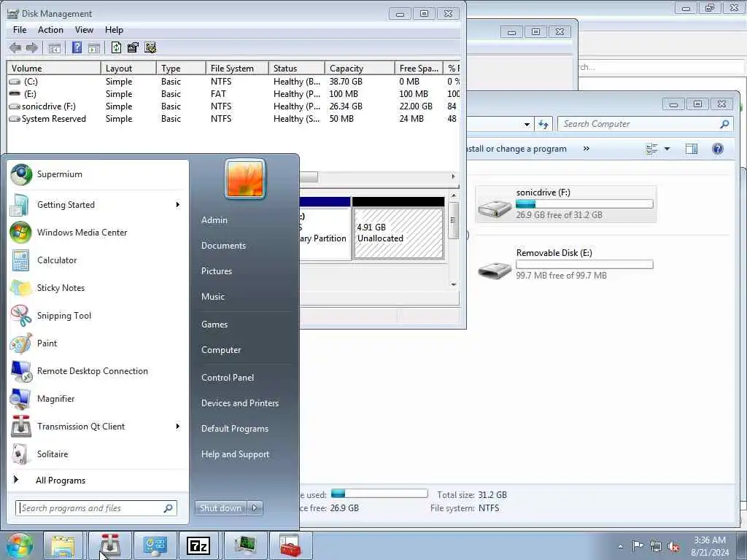Open Calculator from the Start menu

pos(98,260)
